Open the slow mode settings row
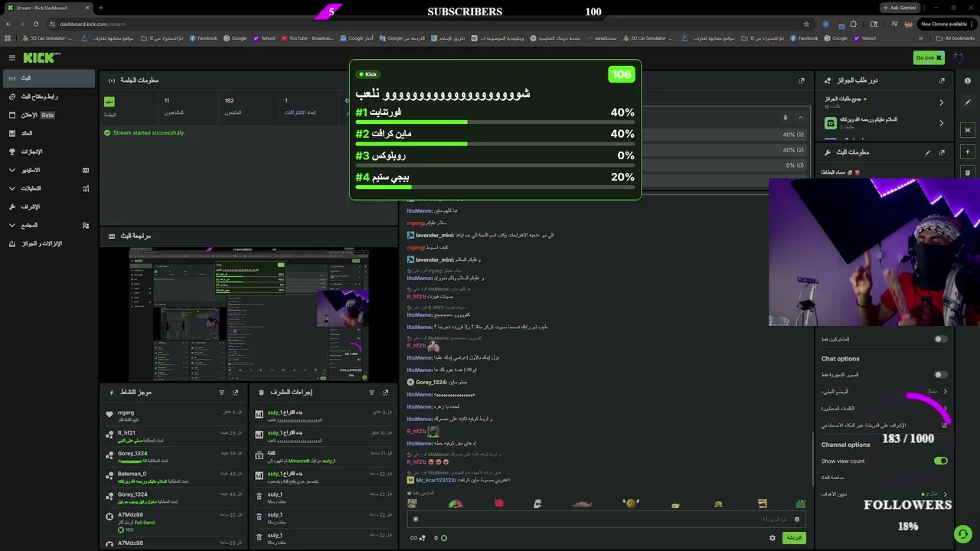Image resolution: width=980 pixels, height=551 pixels. (x=884, y=391)
